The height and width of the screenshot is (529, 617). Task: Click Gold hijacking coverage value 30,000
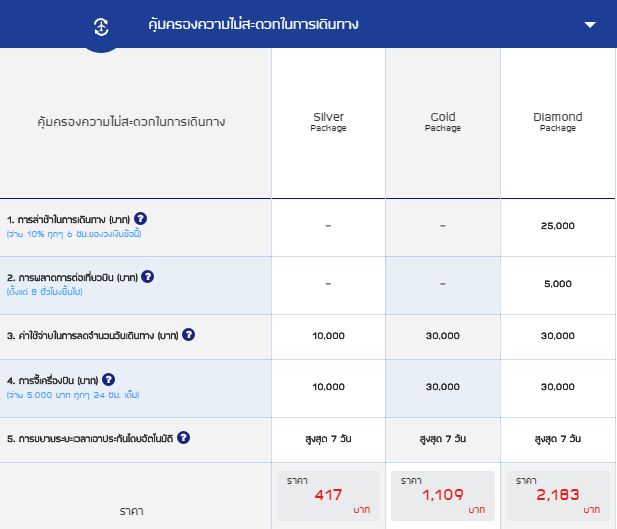point(442,387)
